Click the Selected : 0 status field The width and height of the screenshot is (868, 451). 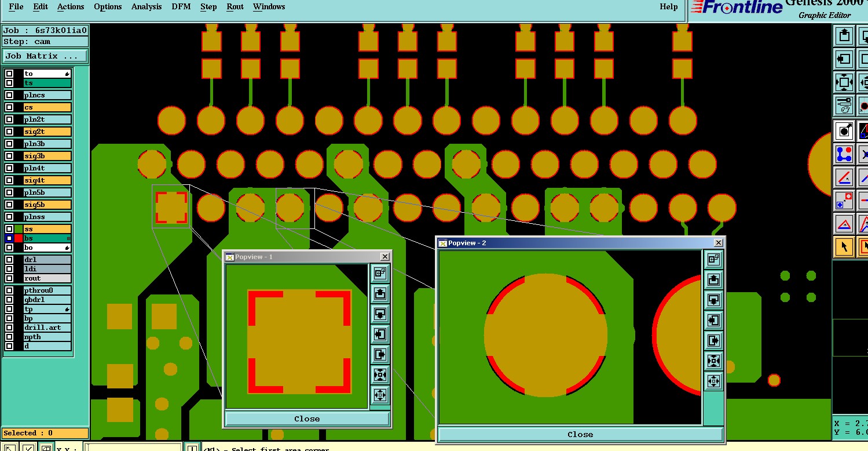coord(45,433)
